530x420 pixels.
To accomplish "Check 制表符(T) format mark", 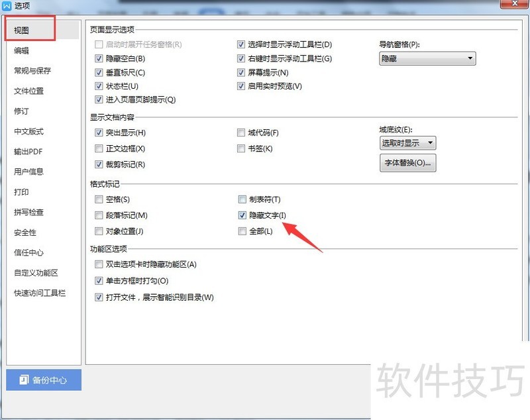I will click(x=242, y=199).
